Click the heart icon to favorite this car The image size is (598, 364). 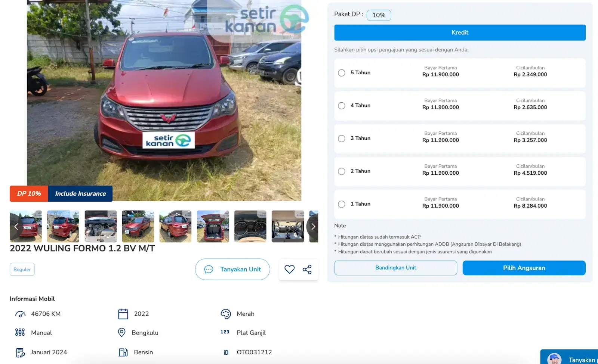[x=289, y=269]
